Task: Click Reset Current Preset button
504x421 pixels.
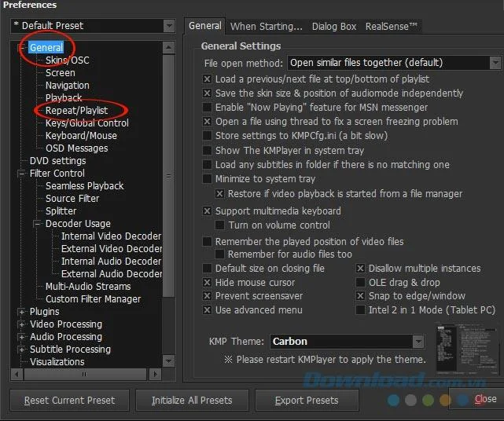Action: [x=69, y=400]
